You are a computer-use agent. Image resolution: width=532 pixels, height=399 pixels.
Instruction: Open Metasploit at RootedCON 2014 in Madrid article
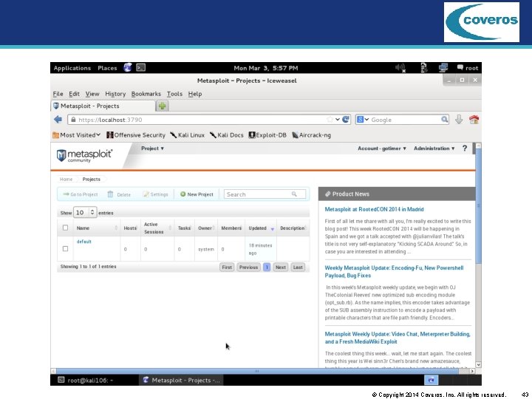(x=374, y=209)
